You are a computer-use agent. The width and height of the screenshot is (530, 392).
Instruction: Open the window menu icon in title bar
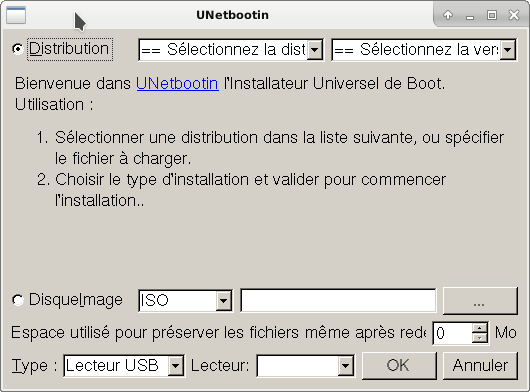[x=16, y=15]
